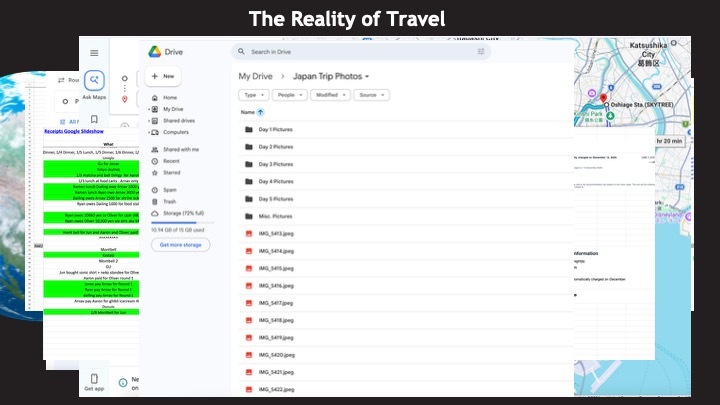The height and width of the screenshot is (405, 720).
Task: Click the Ask Maps icon in Maps window
Action: (94, 80)
